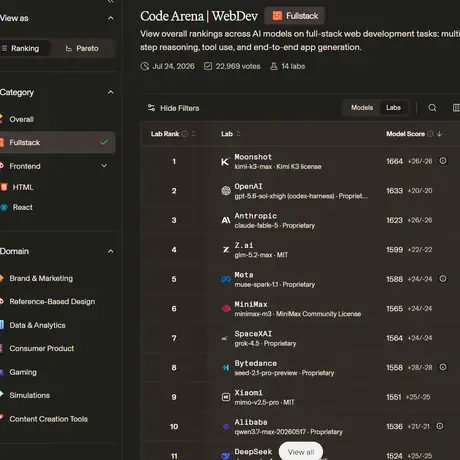Click grok-4.5 model text

(247, 343)
